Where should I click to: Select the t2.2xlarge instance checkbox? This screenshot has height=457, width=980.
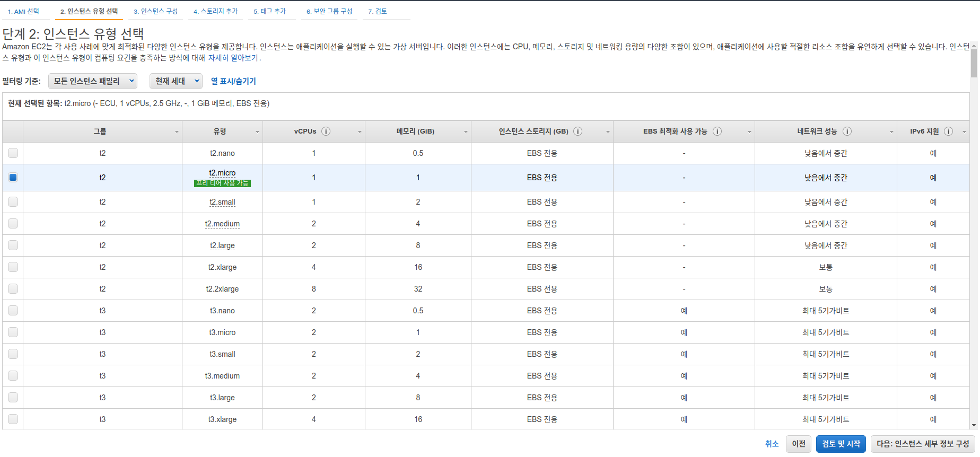[x=13, y=289]
